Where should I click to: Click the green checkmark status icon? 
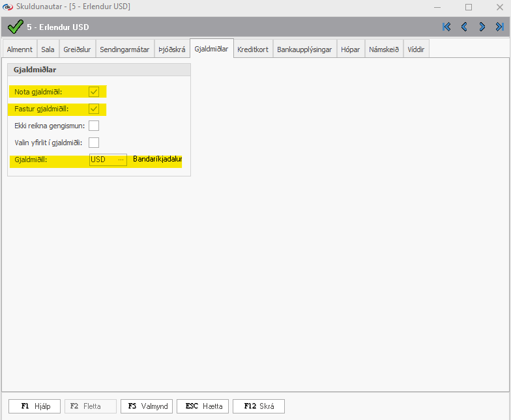point(15,27)
